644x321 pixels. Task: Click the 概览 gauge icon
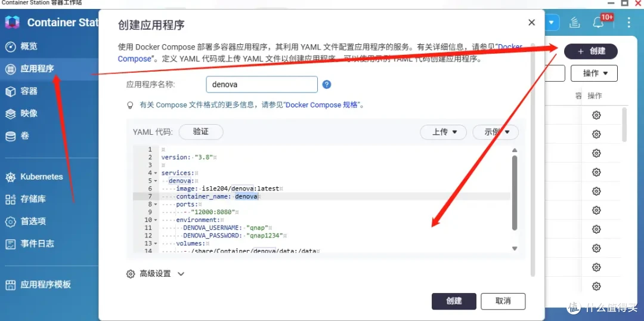tap(10, 47)
